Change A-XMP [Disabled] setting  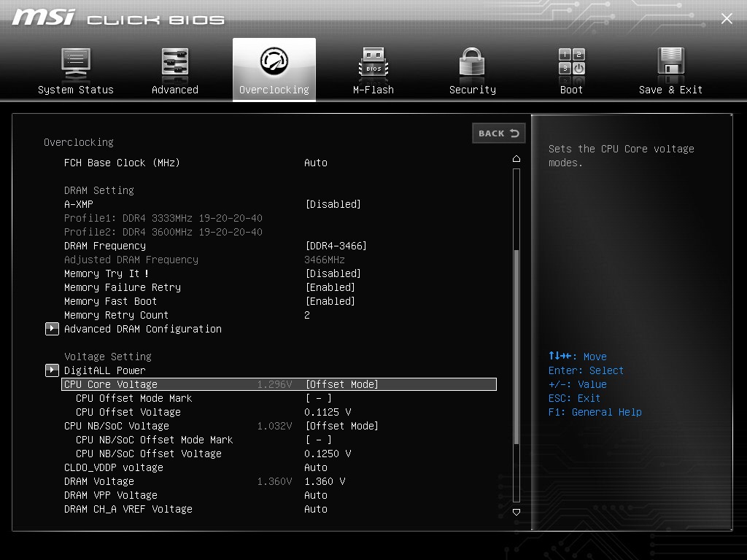click(333, 204)
